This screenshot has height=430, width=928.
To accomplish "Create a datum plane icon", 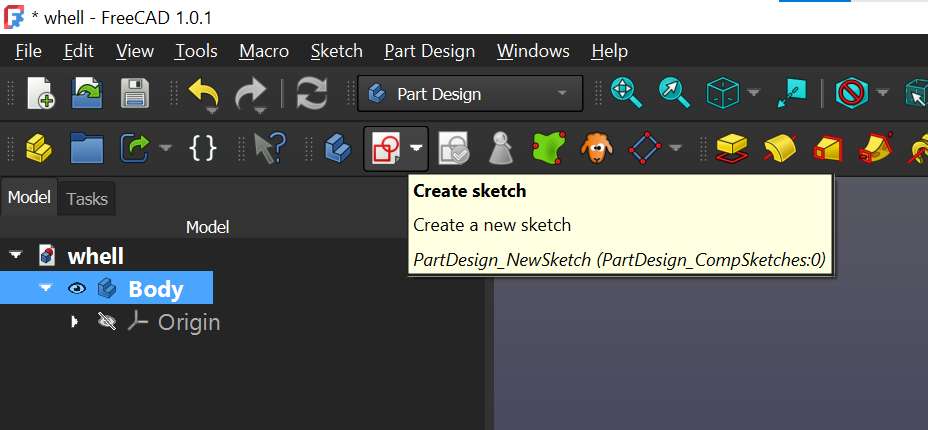I will coord(646,147).
